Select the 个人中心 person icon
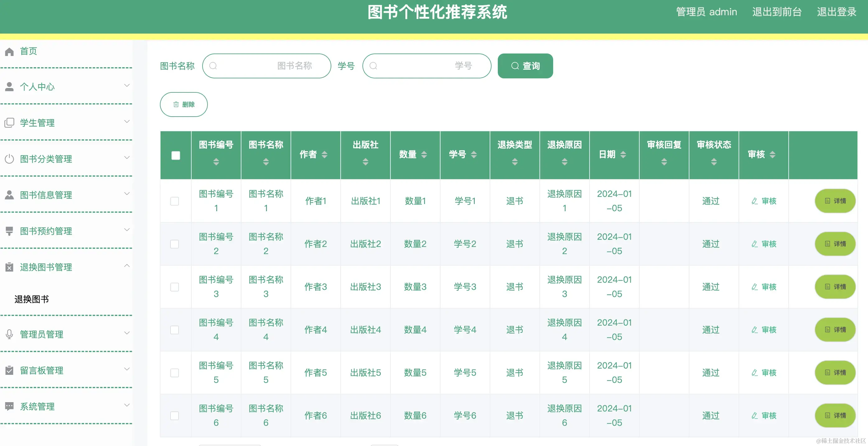The image size is (868, 446). 9,86
